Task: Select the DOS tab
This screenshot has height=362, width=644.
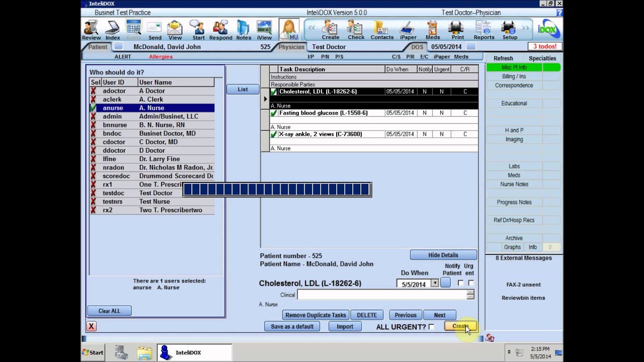Action: click(x=418, y=47)
